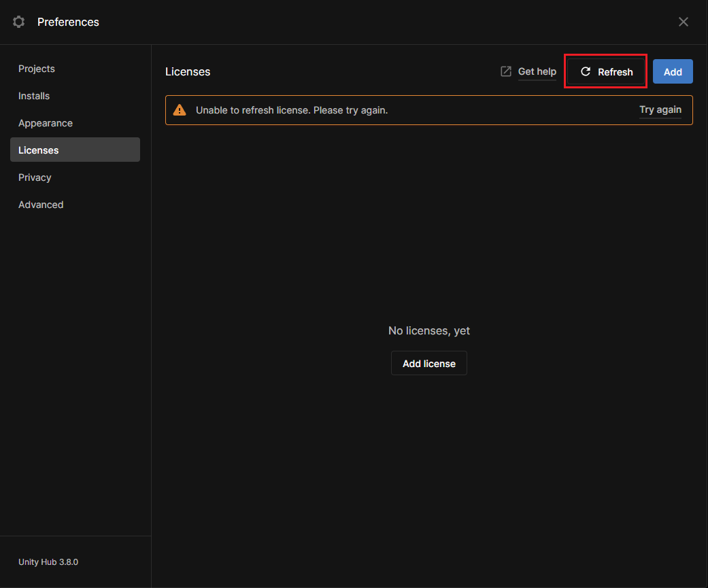708x588 pixels.
Task: Click the Licenses page heading
Action: coord(188,71)
